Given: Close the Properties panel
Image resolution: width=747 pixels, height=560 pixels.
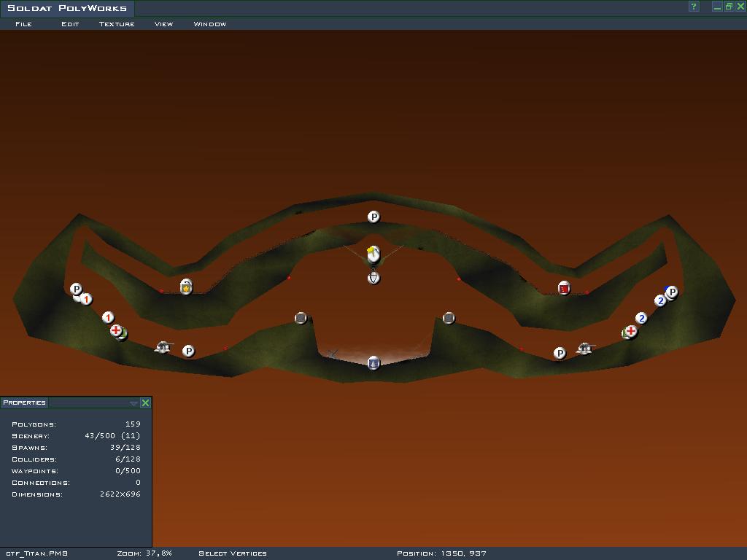Looking at the screenshot, I should (145, 403).
